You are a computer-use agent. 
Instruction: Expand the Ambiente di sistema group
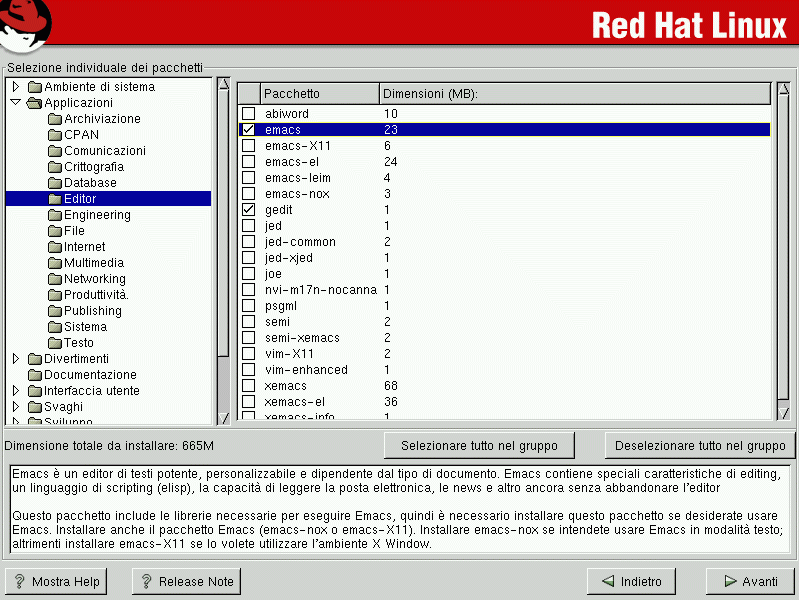pyautogui.click(x=16, y=87)
